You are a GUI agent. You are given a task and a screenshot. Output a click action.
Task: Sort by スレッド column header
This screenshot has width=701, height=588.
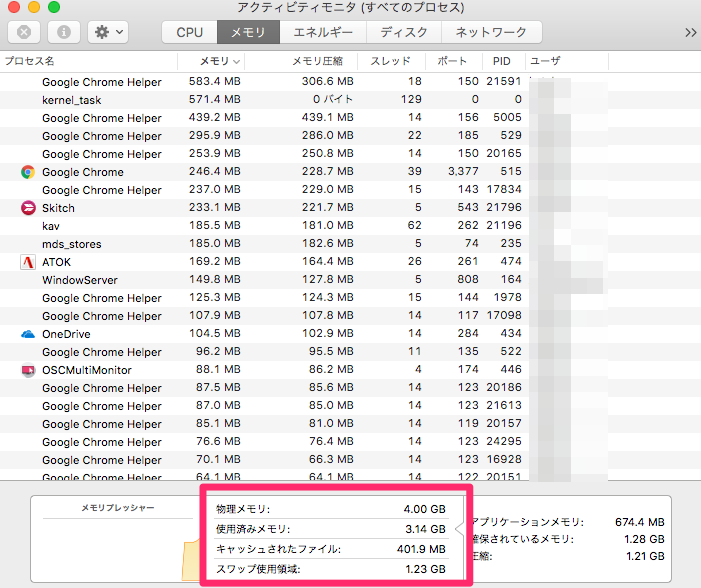pos(391,61)
